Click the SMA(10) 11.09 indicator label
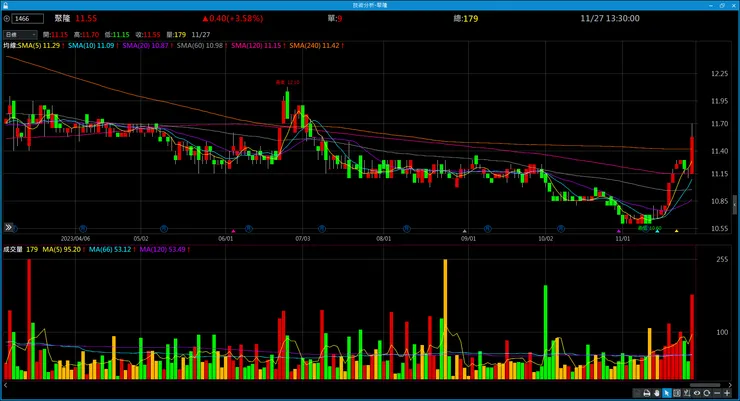The height and width of the screenshot is (401, 740). (91, 46)
